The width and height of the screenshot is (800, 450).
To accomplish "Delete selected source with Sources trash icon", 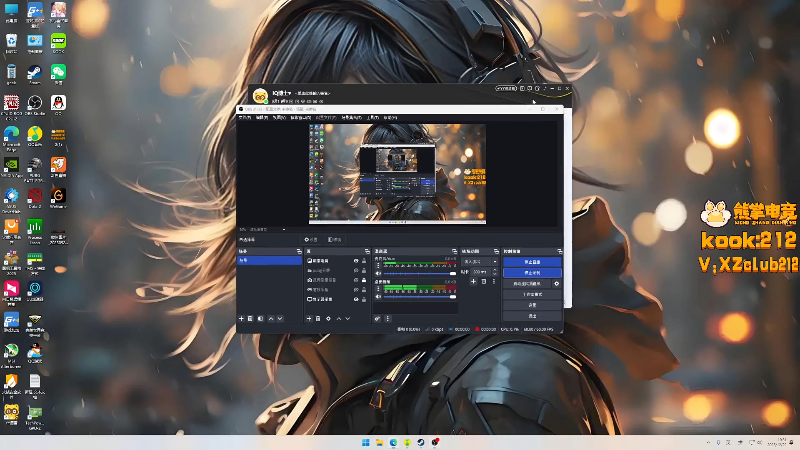I will [x=318, y=318].
